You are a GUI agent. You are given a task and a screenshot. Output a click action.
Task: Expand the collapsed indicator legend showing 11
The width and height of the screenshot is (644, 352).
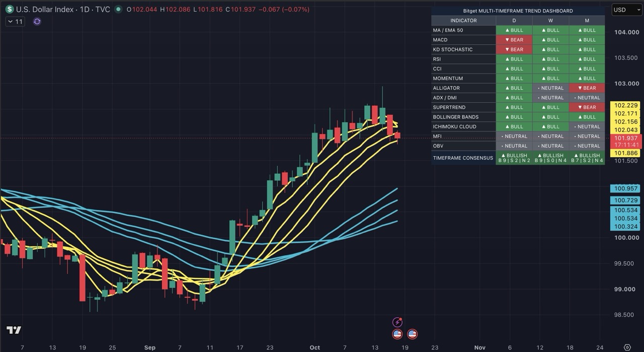point(15,22)
